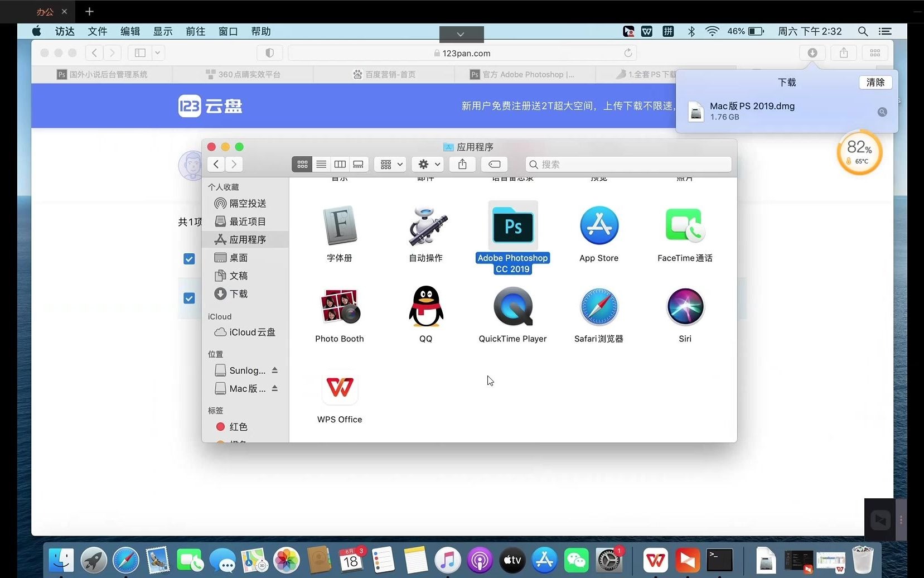Click 清除 button in downloads popup
924x578 pixels.
tap(875, 83)
